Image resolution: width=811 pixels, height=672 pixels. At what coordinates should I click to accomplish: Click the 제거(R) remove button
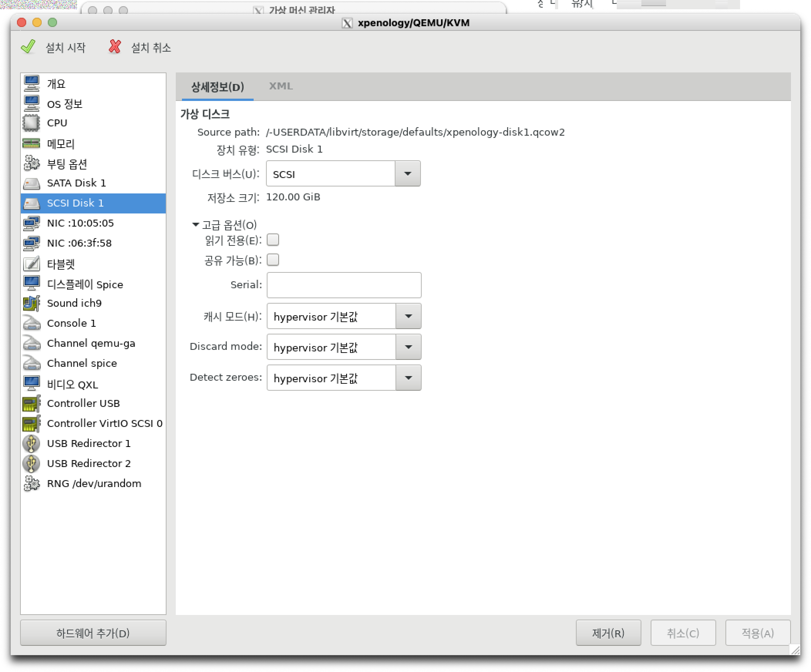pos(608,633)
